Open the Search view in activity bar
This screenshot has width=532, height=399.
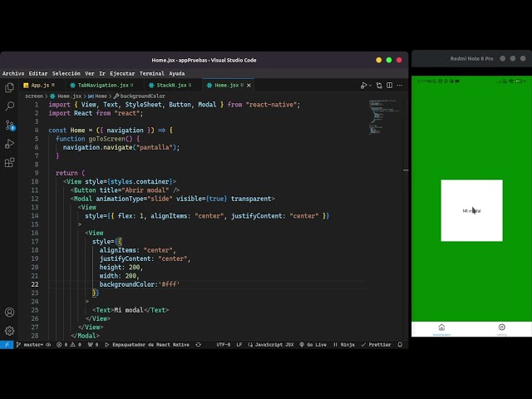tap(9, 106)
